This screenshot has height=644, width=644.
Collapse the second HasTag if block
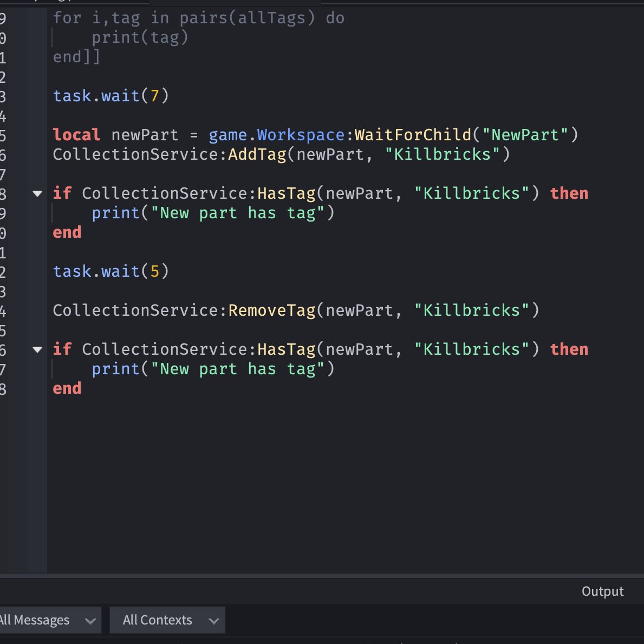(37, 349)
